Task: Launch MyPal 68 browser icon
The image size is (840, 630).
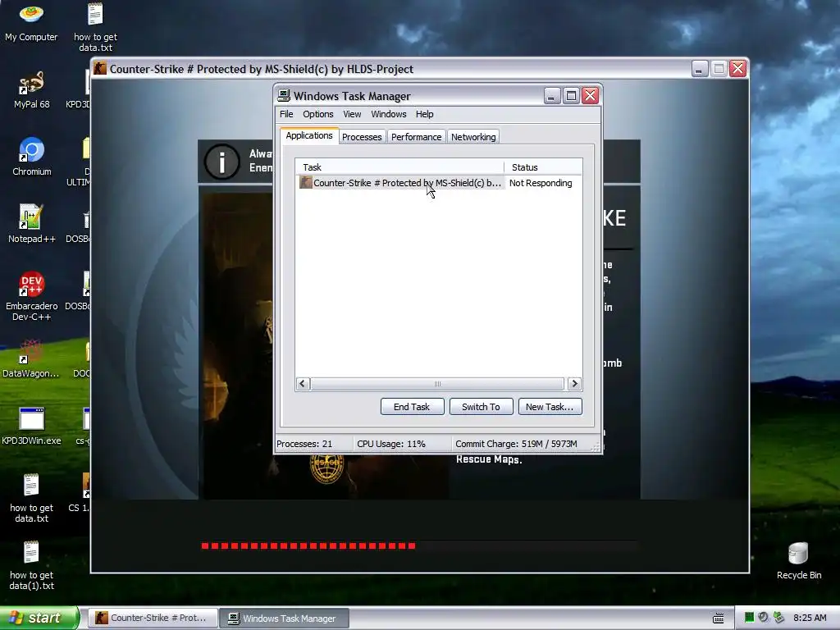Action: pos(31,89)
